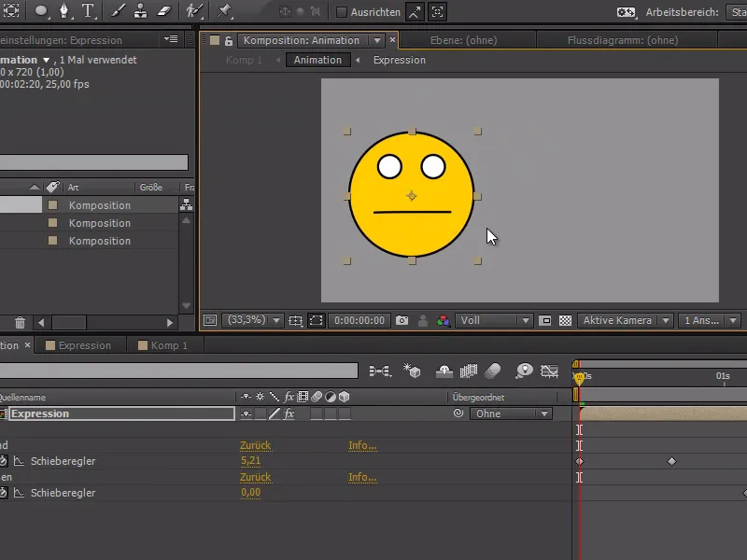Take a snapshot with the camera icon
This screenshot has height=560, width=747.
(402, 320)
